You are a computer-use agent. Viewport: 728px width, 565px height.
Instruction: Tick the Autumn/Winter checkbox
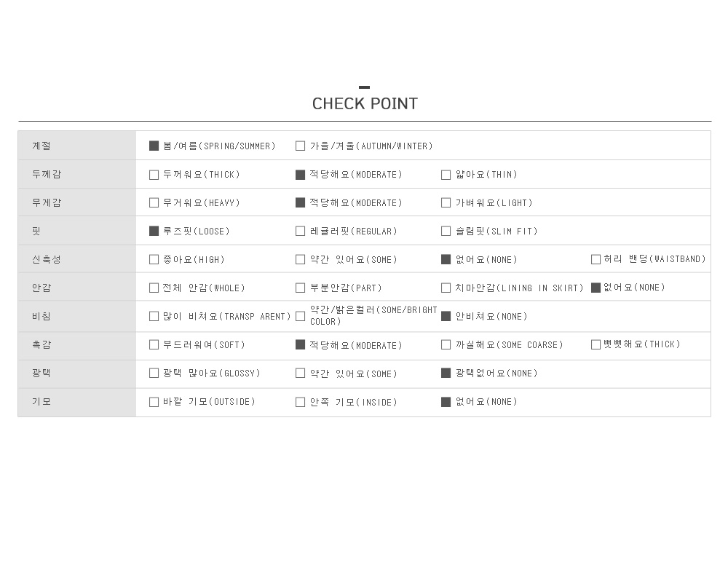(x=300, y=146)
